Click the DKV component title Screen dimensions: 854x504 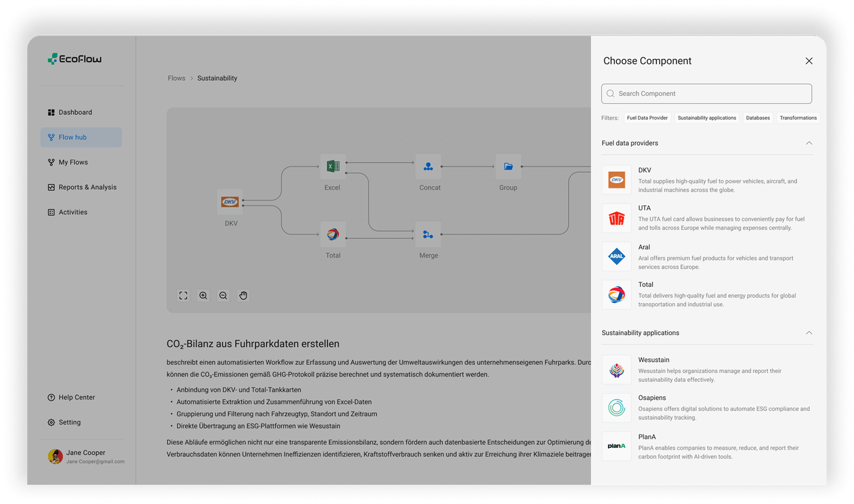tap(645, 170)
